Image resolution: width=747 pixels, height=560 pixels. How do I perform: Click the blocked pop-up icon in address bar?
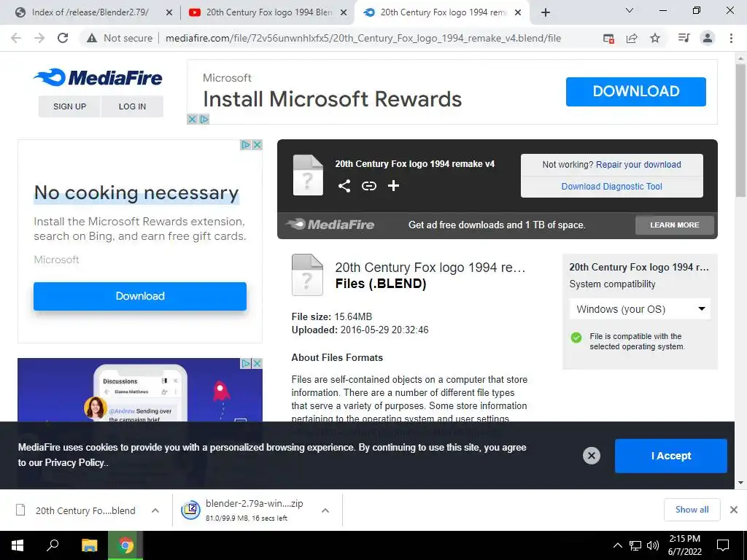608,38
